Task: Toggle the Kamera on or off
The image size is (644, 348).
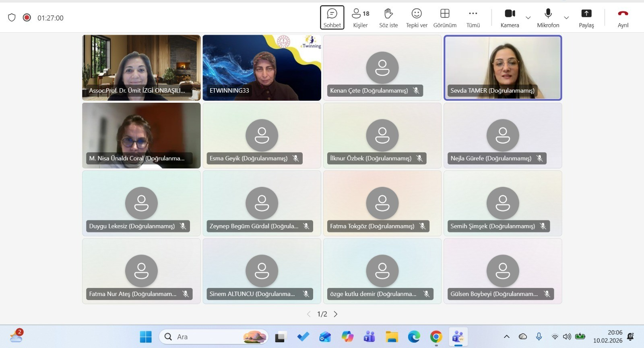Action: click(510, 18)
